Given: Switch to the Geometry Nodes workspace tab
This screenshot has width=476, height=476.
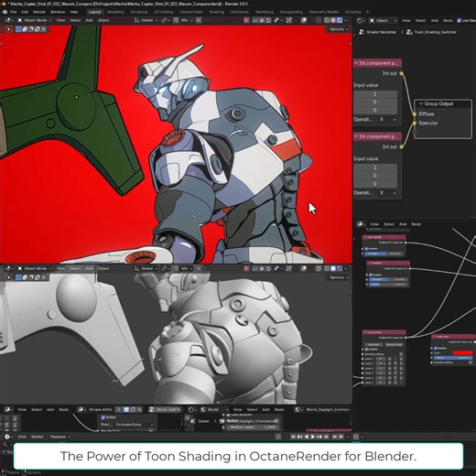Looking at the screenshot, I should click(x=324, y=12).
